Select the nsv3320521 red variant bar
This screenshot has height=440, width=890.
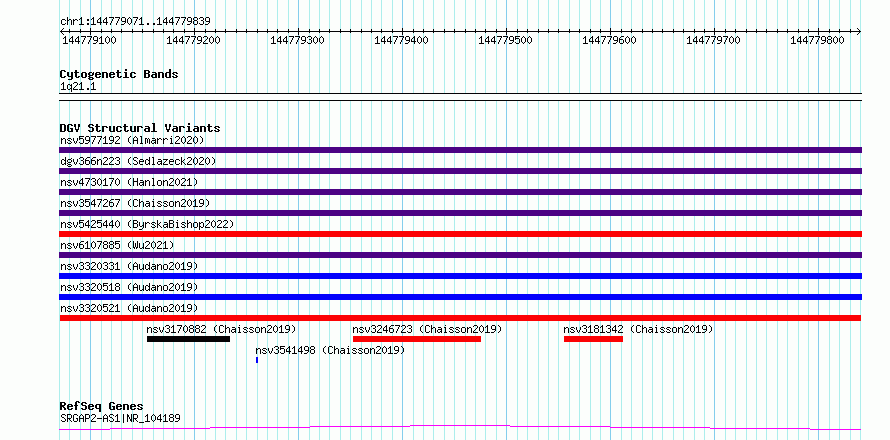coord(460,318)
